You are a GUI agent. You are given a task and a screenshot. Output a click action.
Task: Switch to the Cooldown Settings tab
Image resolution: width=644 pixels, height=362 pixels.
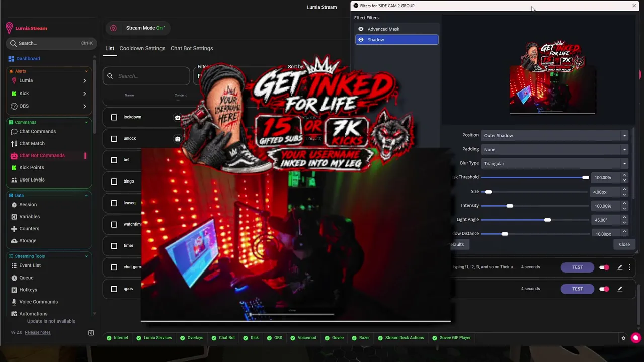point(142,49)
